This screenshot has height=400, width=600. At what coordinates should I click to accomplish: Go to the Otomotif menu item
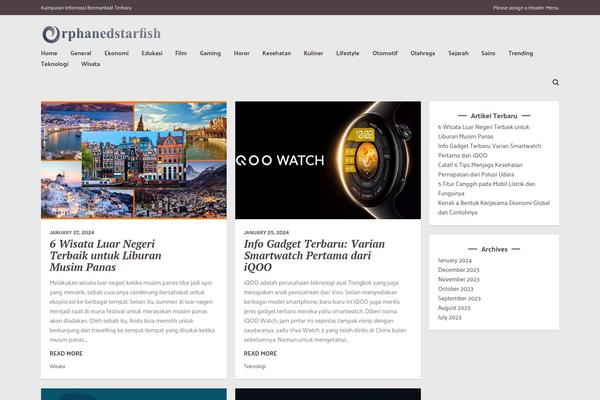tap(385, 53)
